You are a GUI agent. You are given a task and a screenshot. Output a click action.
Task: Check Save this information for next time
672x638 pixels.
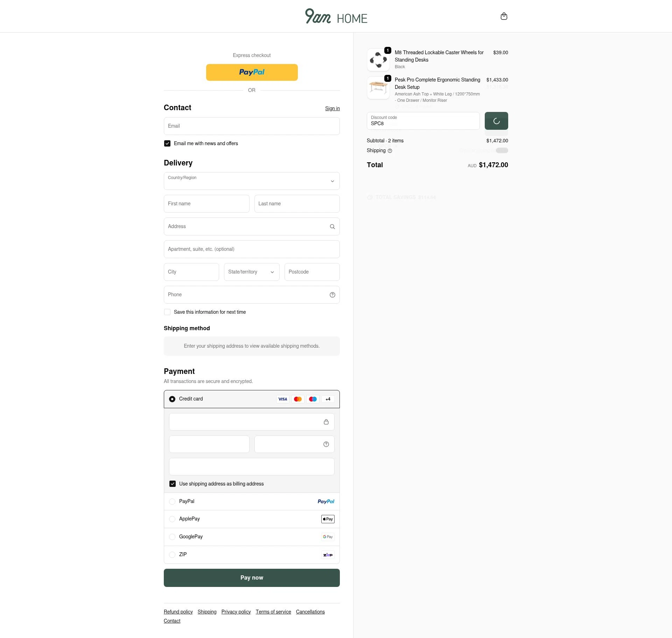click(167, 312)
